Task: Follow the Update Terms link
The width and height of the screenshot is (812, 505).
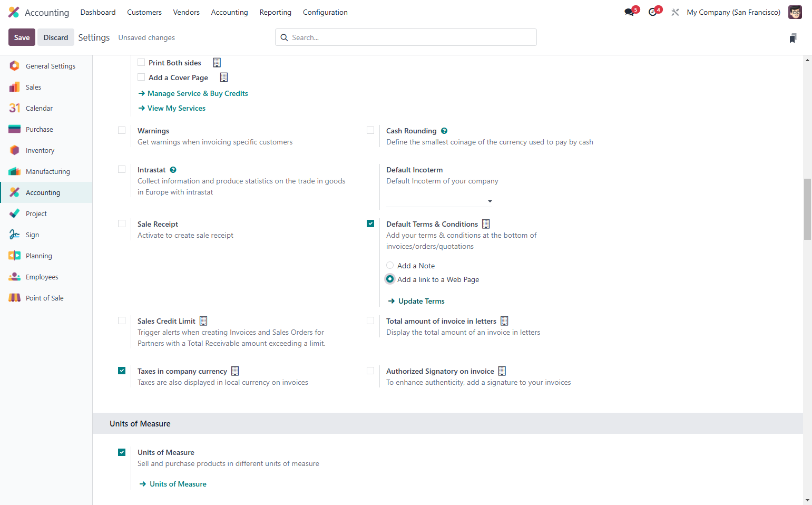Action: click(x=416, y=301)
